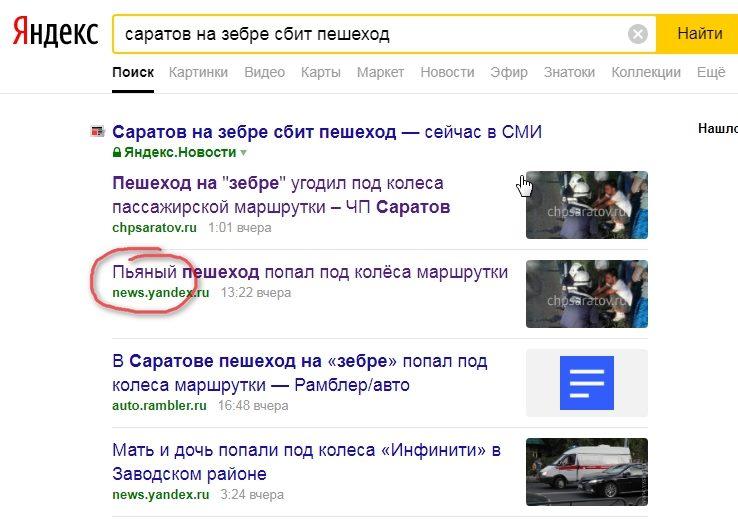Open the "Мать и дочь попали под колеса" article
Viewport: 738px width, 526px height.
click(x=306, y=462)
